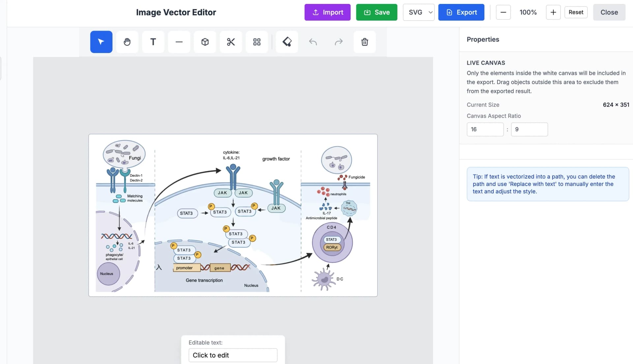
Task: Zoom in with the plus button
Action: (x=553, y=12)
